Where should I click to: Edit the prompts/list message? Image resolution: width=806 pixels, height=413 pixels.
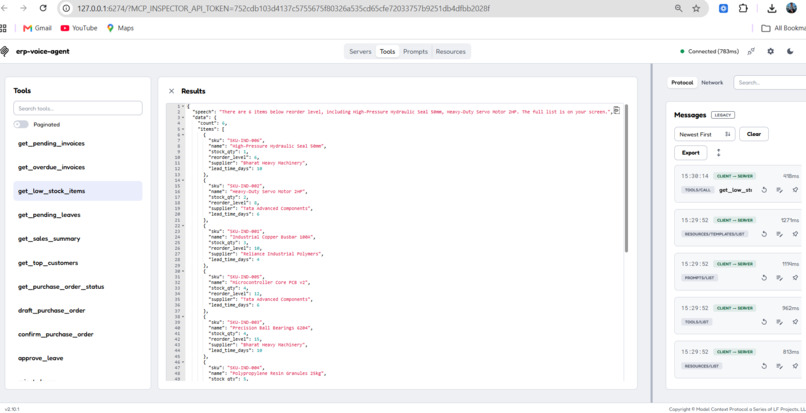(779, 278)
